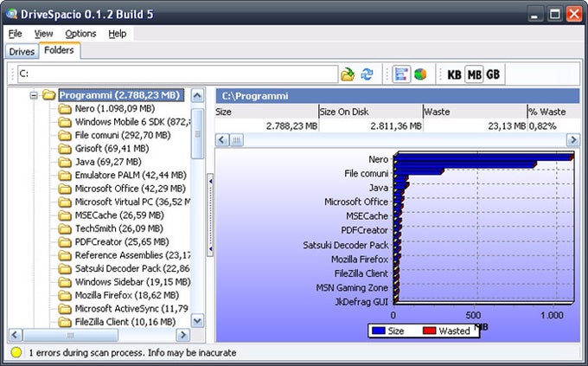The image size is (588, 366).
Task: Collapse the Programmi tree node
Action: point(34,95)
